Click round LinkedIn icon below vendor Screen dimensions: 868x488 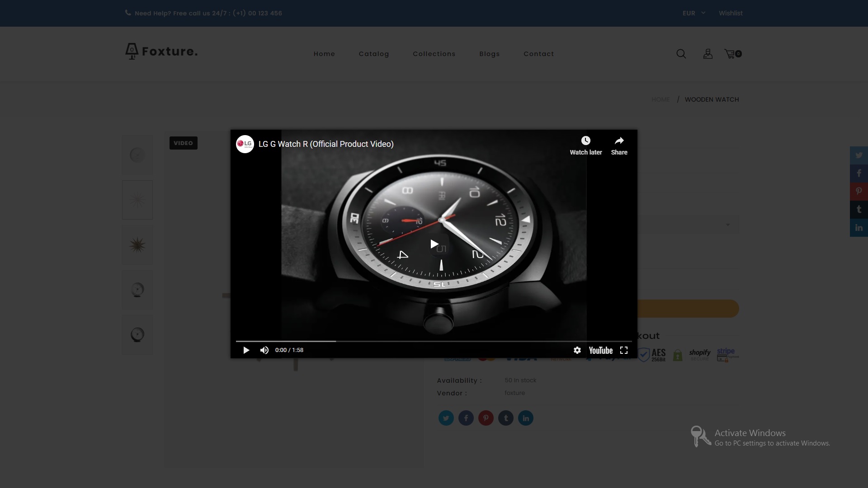coord(526,418)
